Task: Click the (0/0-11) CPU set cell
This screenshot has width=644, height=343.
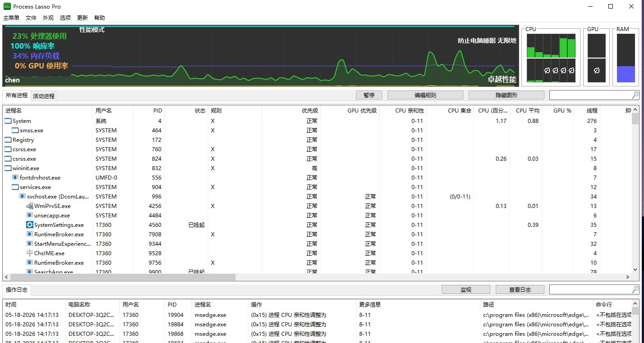Action: [x=460, y=197]
